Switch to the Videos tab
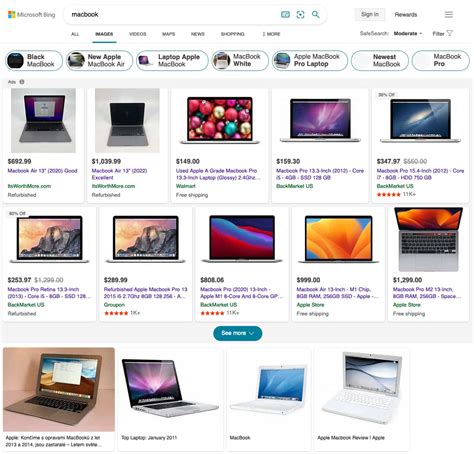The width and height of the screenshot is (474, 454). pyautogui.click(x=137, y=34)
